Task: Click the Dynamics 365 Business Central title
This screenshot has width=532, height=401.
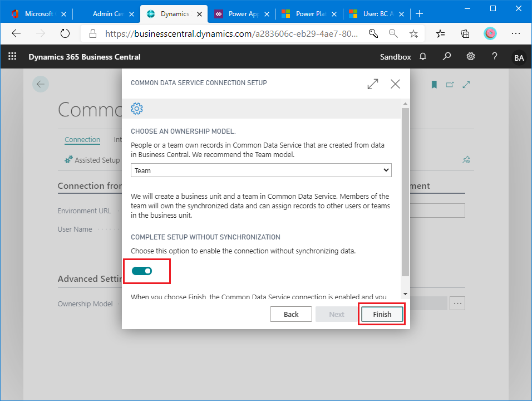Action: 85,57
